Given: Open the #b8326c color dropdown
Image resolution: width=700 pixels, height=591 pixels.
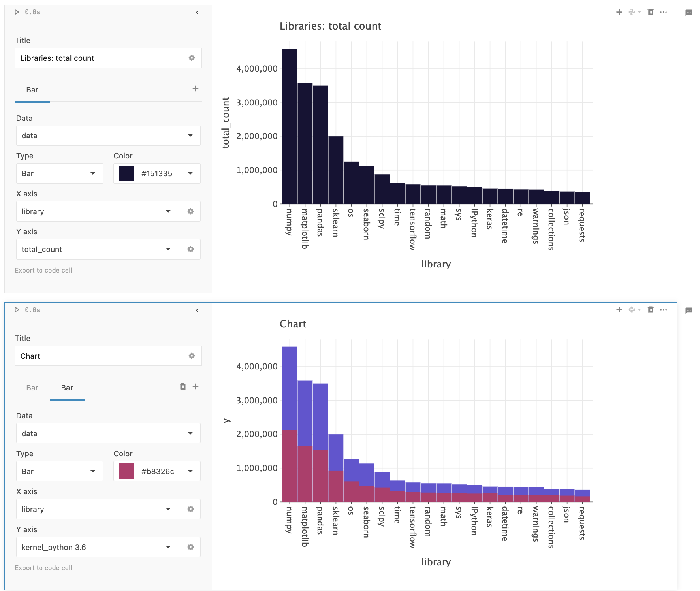Looking at the screenshot, I should click(x=157, y=471).
